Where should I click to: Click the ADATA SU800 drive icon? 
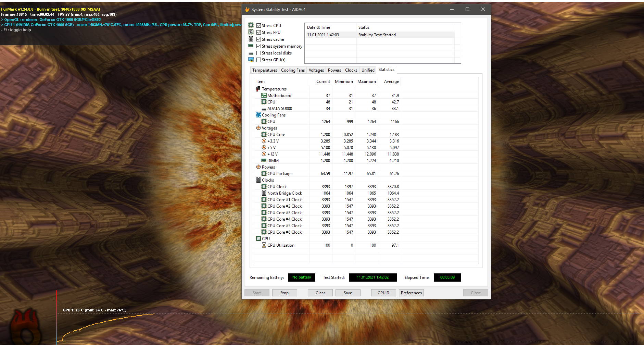(x=264, y=109)
